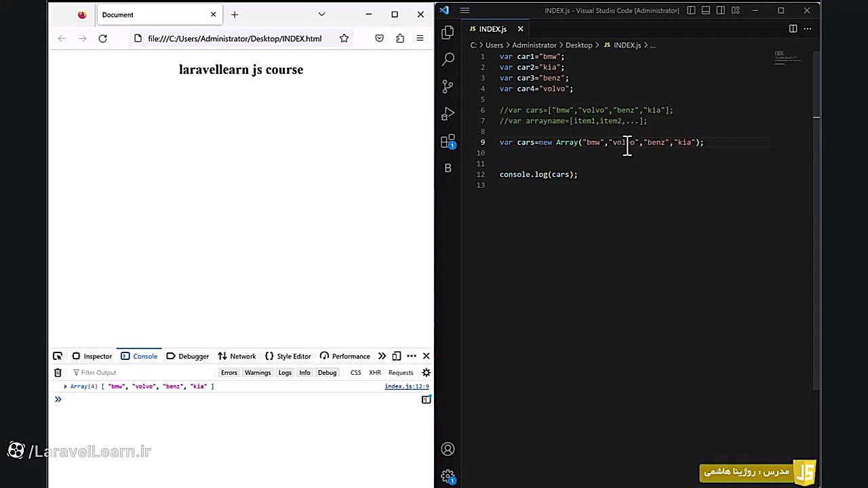Customize layout in VS Code title bar
Viewport: 868px width, 488px height.
click(736, 10)
